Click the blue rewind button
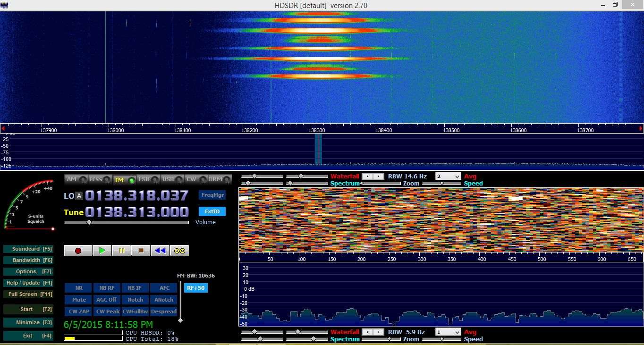The height and width of the screenshot is (345, 644). tap(160, 251)
